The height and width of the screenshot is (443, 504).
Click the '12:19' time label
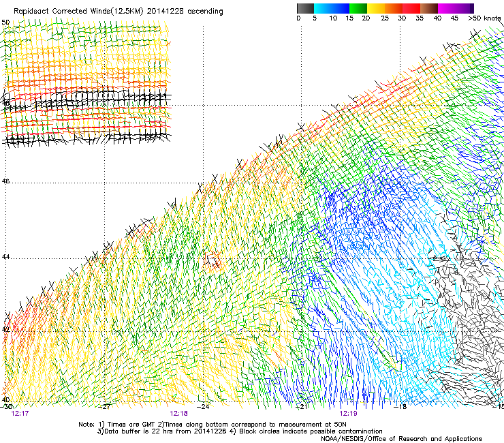click(x=349, y=414)
